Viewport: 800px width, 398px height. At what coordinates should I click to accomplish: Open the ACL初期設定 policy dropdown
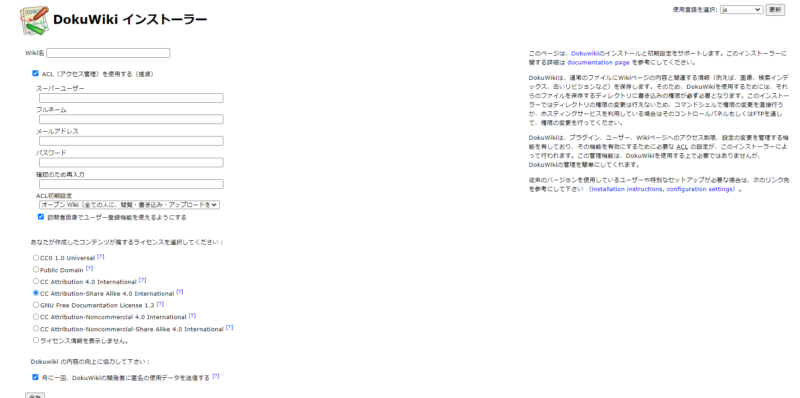click(x=130, y=205)
